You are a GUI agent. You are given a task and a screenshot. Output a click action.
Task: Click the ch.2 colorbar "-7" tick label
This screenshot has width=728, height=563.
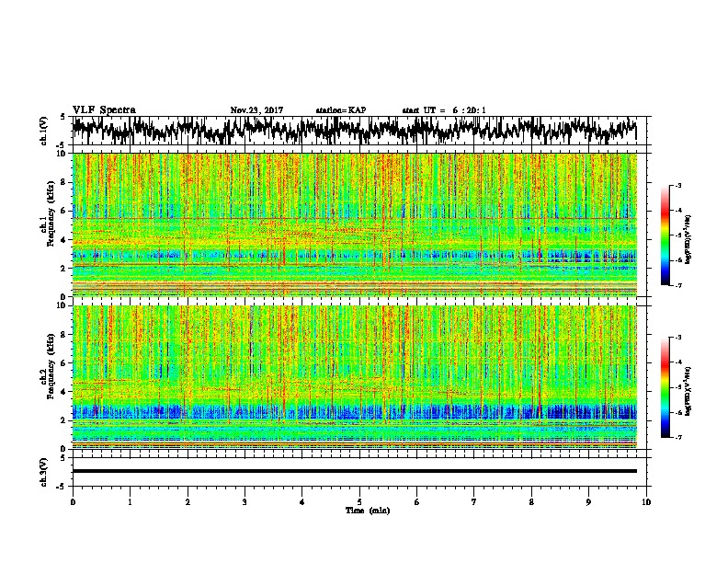coord(677,438)
